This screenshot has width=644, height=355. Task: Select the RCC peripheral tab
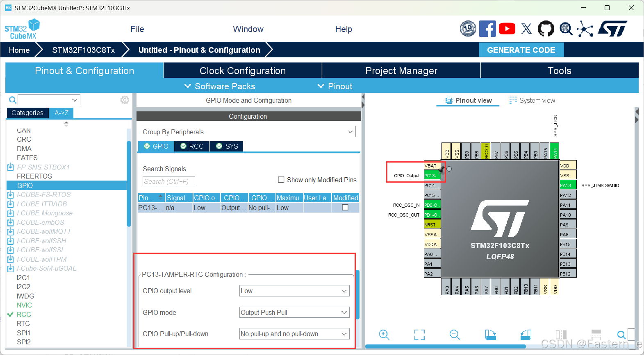192,146
